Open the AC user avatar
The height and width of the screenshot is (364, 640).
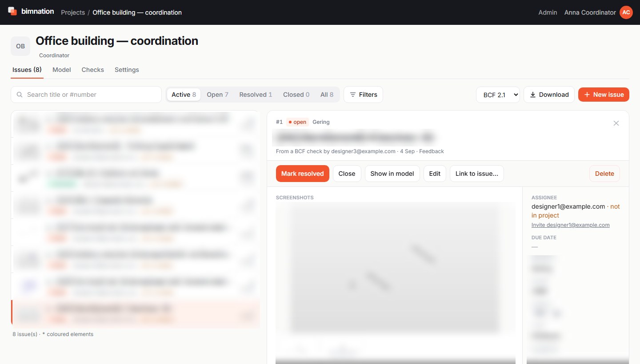[x=626, y=12]
